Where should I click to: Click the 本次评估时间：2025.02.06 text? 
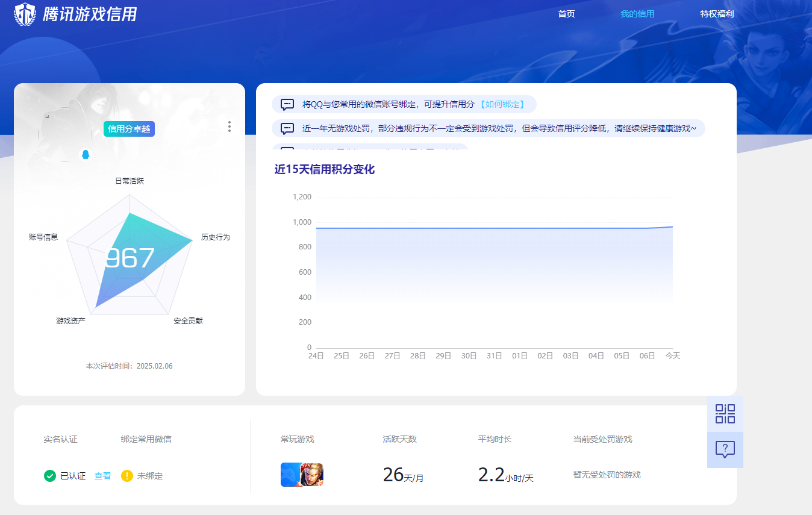point(130,366)
